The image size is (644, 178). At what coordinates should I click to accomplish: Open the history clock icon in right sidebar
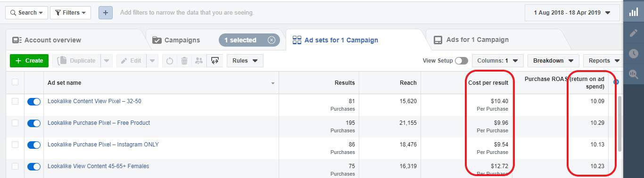point(634,53)
